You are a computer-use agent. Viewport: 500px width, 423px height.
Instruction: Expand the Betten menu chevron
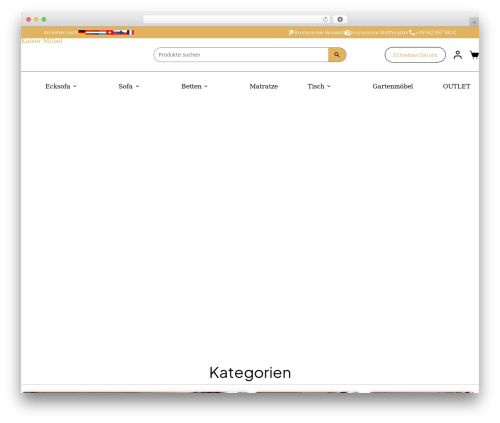pyautogui.click(x=206, y=86)
